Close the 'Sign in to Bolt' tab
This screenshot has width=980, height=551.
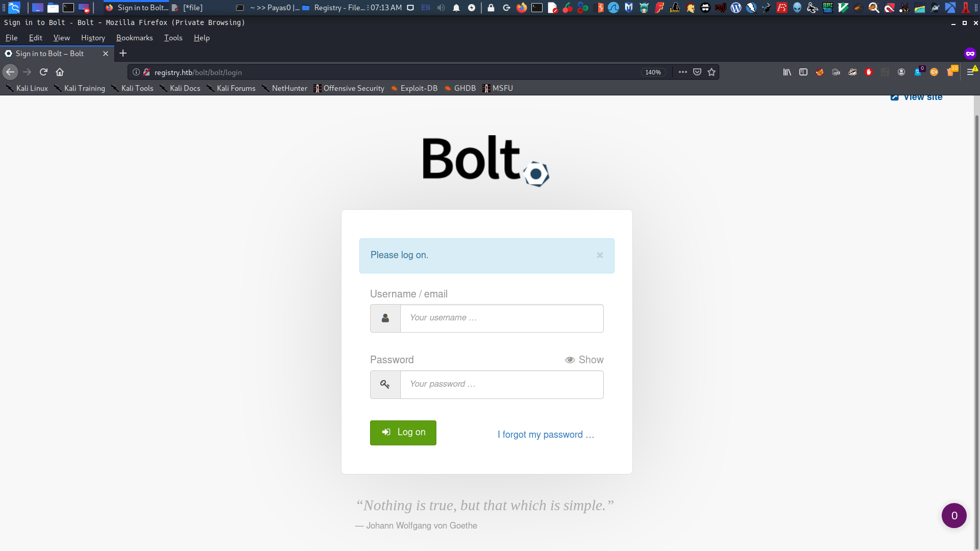(x=106, y=54)
